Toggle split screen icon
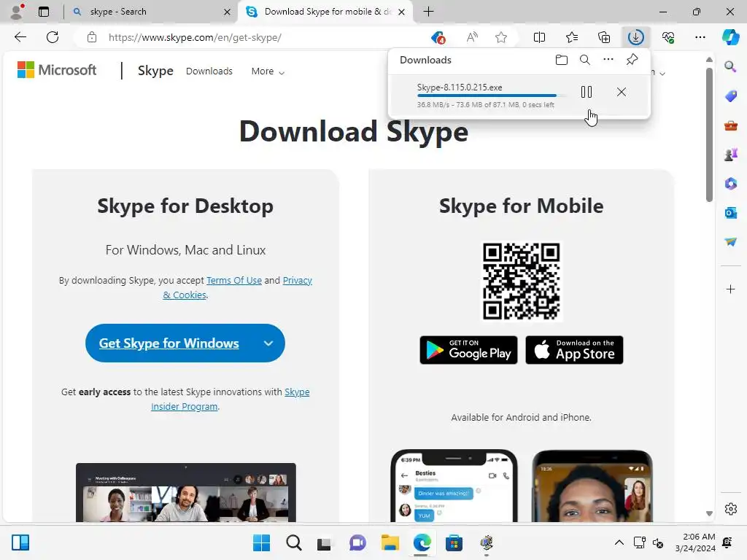Image resolution: width=747 pixels, height=560 pixels. coord(539,37)
